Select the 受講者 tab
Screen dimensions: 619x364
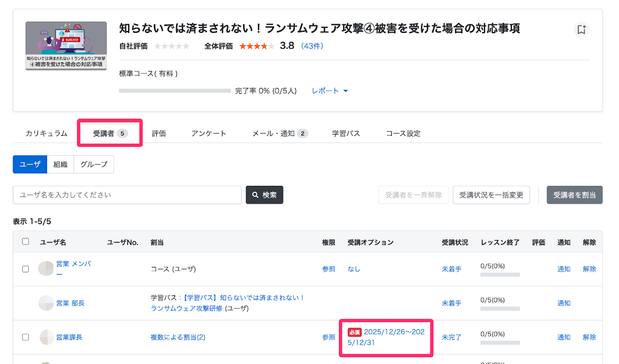[x=110, y=133]
